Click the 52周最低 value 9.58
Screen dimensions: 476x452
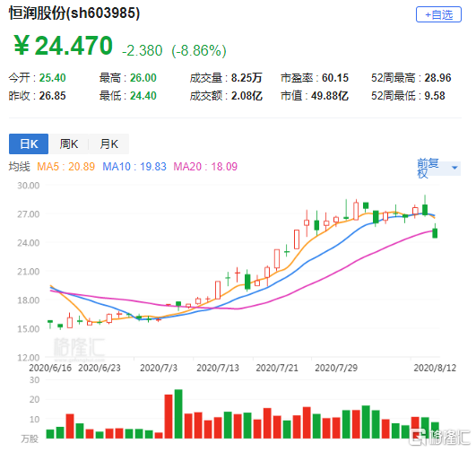click(x=435, y=96)
